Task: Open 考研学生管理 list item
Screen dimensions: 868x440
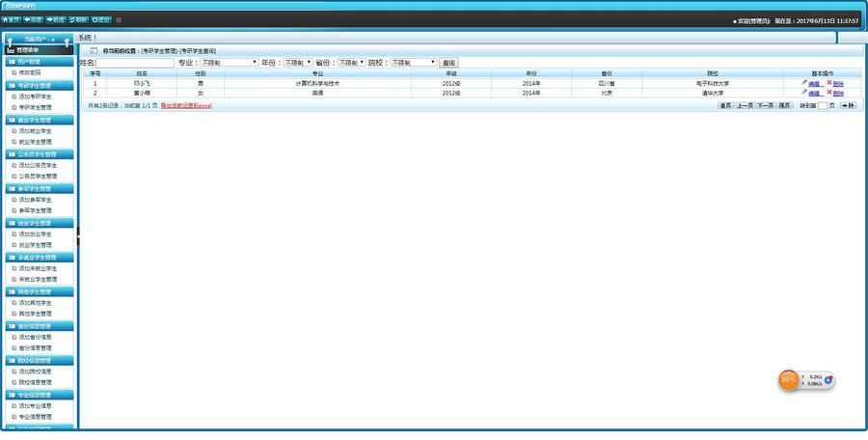Action: point(35,107)
